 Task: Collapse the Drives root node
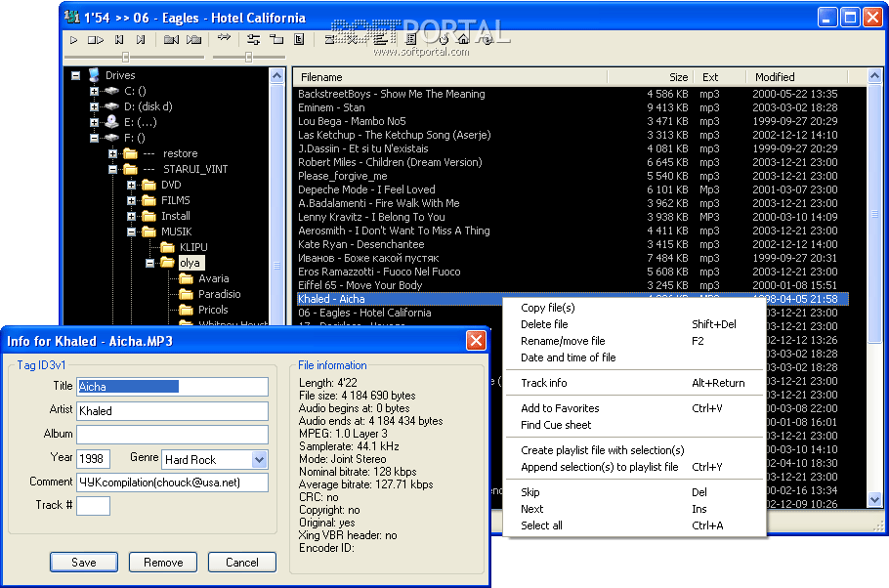[x=75, y=75]
